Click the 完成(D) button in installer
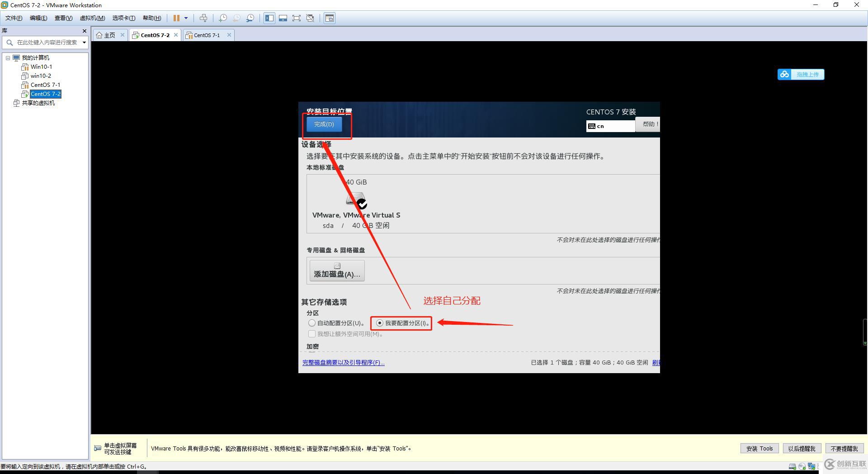Image resolution: width=868 pixels, height=474 pixels. (x=324, y=124)
